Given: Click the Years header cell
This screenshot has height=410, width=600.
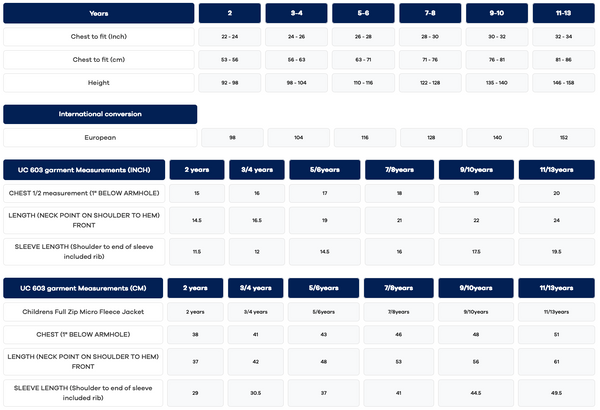Looking at the screenshot, I should point(99,13).
